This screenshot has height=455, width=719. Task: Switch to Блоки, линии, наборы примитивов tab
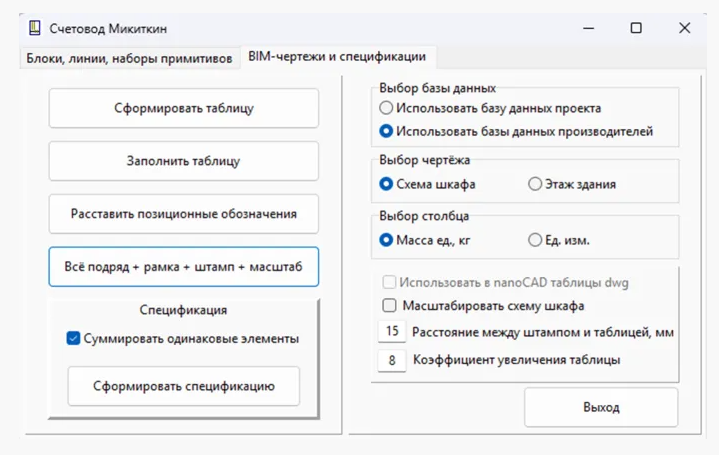(x=129, y=58)
